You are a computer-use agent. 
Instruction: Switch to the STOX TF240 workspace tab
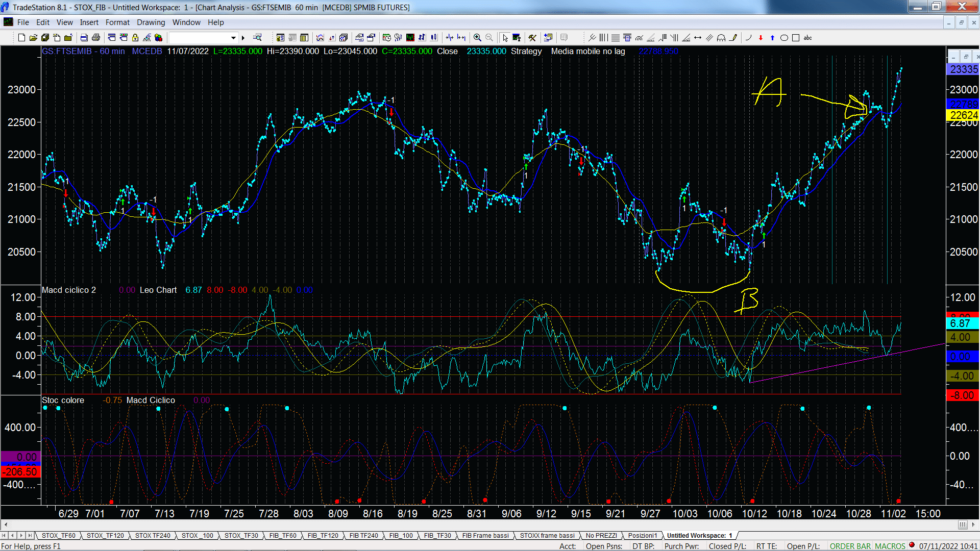tap(153, 536)
